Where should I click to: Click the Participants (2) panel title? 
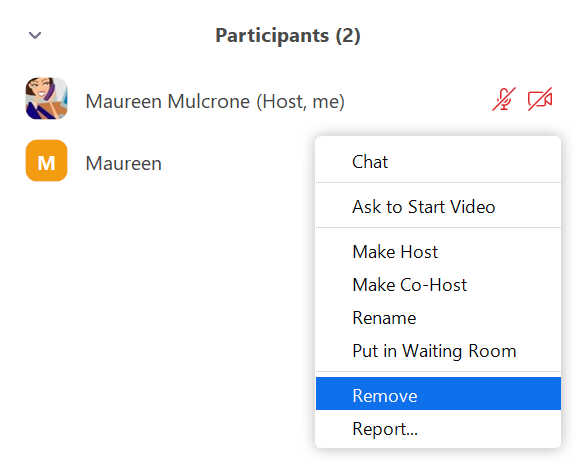tap(288, 36)
